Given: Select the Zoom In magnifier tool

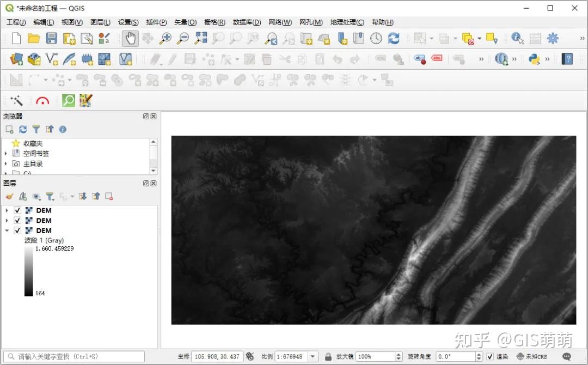Looking at the screenshot, I should [166, 38].
